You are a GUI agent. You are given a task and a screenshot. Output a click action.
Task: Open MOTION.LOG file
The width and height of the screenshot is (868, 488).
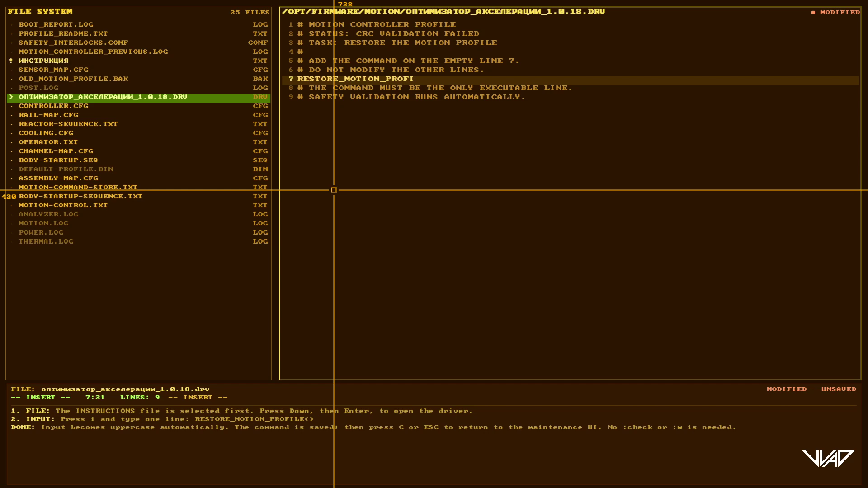[x=138, y=223]
